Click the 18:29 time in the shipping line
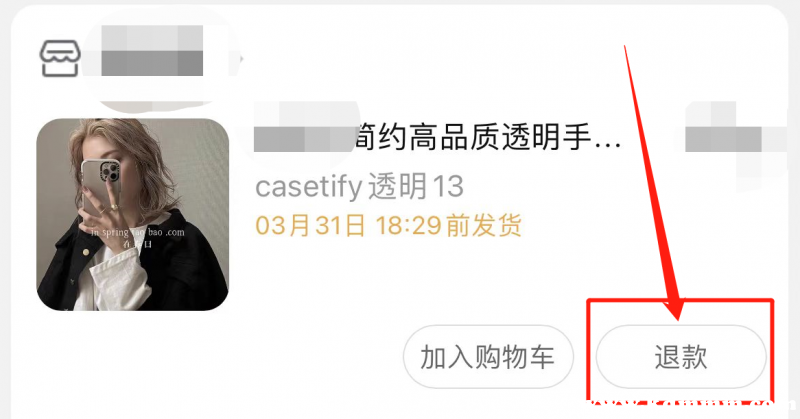Viewport: 800px width, 419px height. [409, 226]
